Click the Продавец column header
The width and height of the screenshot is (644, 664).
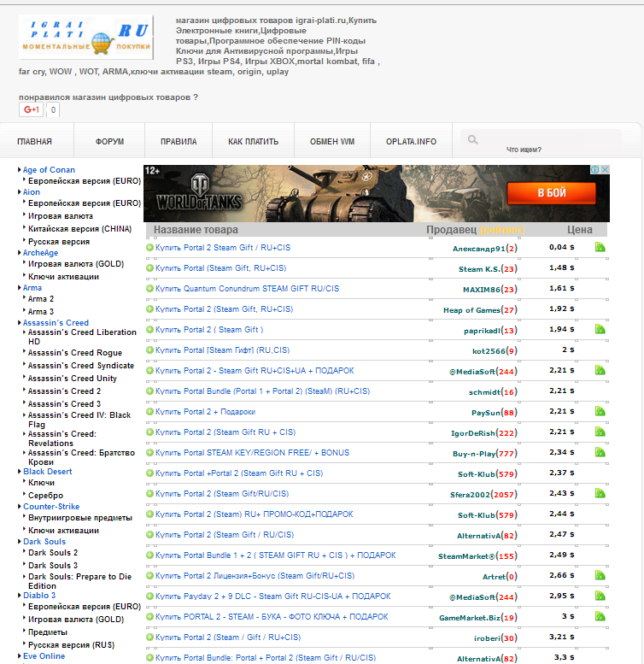(451, 230)
